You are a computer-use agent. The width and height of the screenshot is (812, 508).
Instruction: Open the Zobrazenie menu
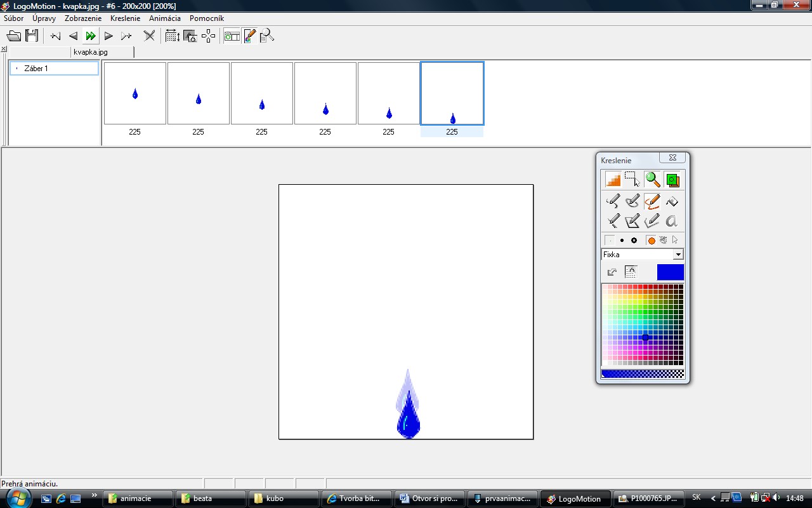[83, 18]
